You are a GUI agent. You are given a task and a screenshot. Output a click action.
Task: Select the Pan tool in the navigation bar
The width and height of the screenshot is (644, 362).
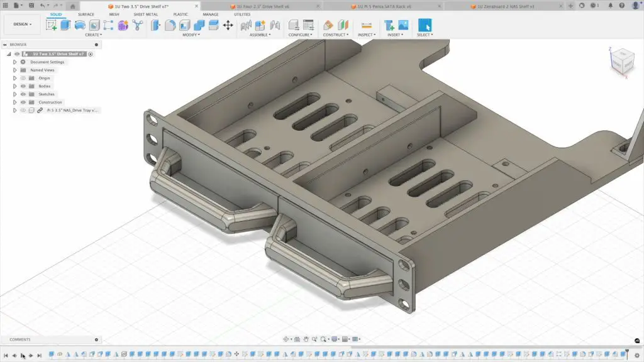[306, 339]
